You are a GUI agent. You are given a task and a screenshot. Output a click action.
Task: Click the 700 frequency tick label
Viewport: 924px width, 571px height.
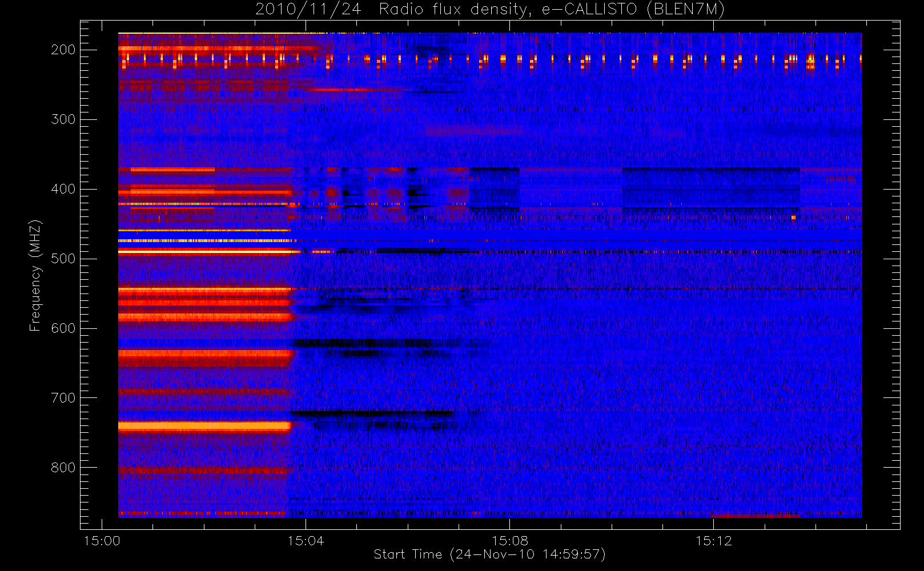[63, 398]
